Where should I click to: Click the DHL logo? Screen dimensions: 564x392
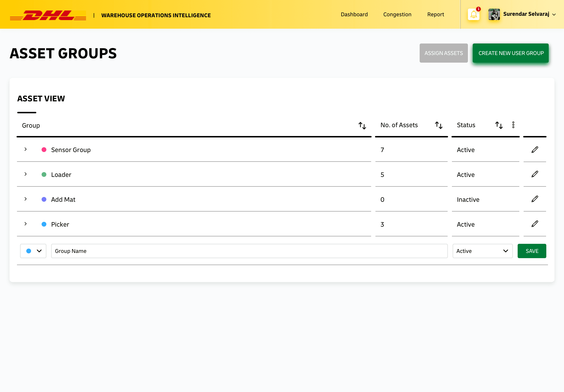(x=48, y=15)
